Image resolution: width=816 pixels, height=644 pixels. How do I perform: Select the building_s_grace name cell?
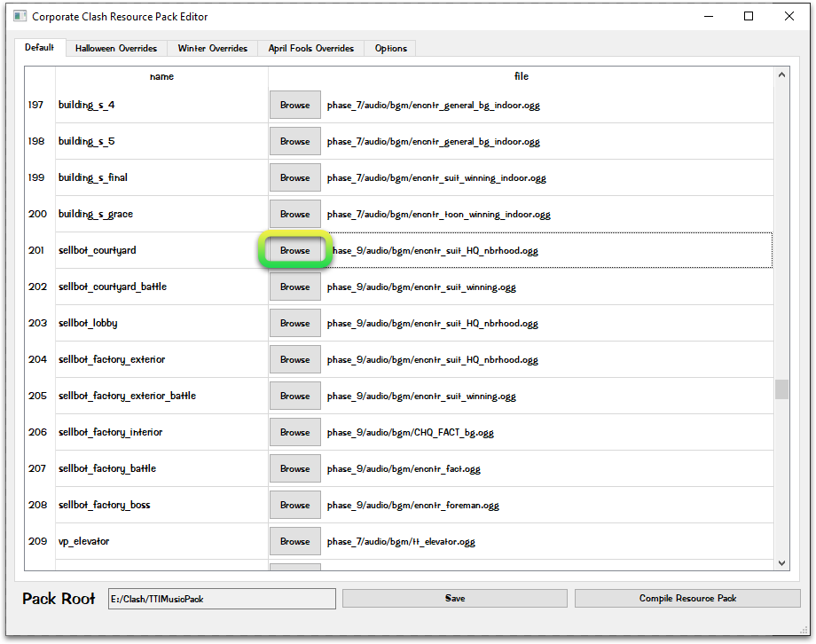(x=161, y=215)
